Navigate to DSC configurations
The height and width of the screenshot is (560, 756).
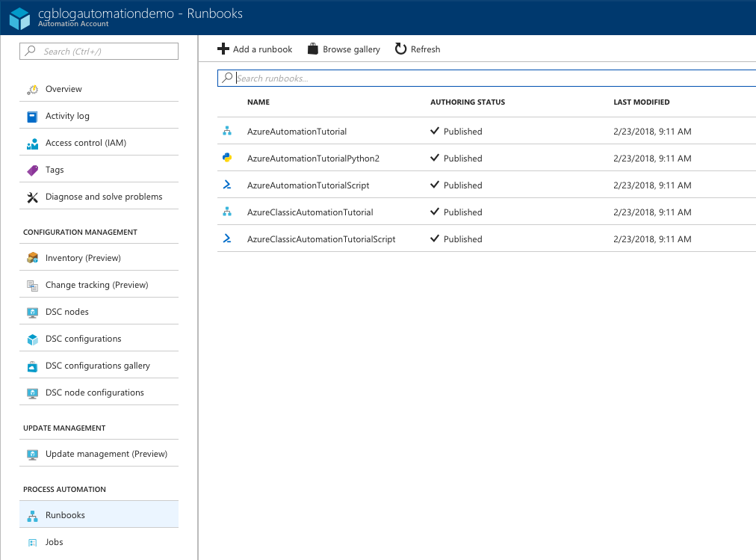pyautogui.click(x=99, y=339)
